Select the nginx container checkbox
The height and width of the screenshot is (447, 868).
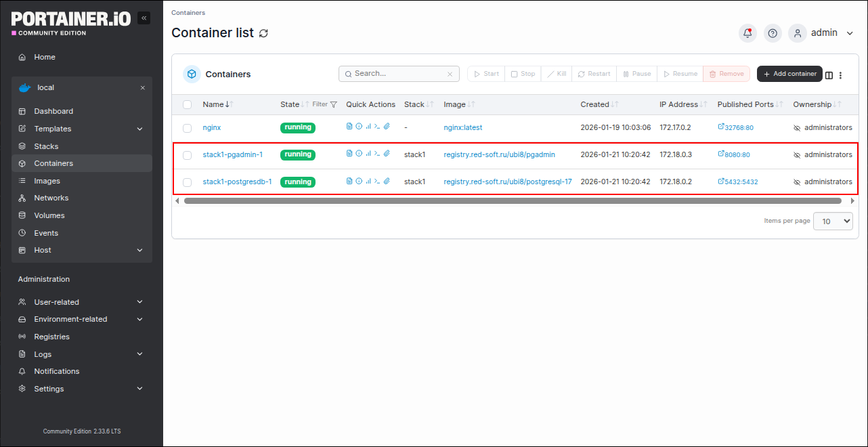(188, 128)
